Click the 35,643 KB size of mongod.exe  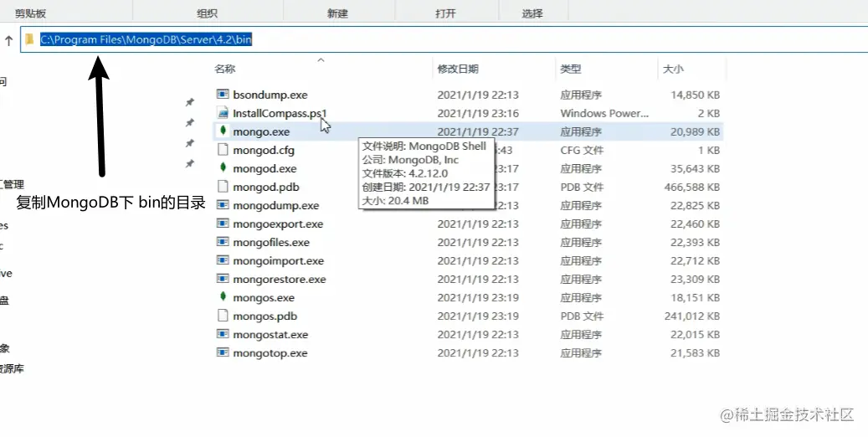point(696,168)
